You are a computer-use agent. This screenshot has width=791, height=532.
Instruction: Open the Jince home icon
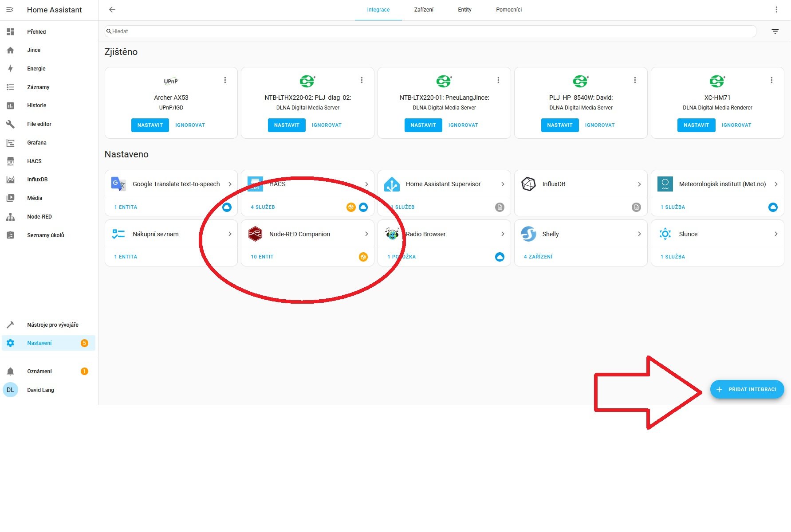10,50
